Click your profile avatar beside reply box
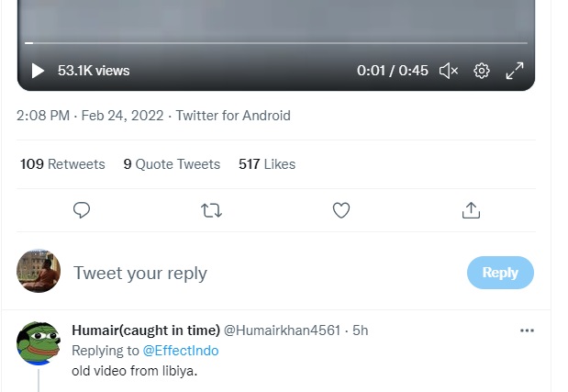 coord(39,272)
